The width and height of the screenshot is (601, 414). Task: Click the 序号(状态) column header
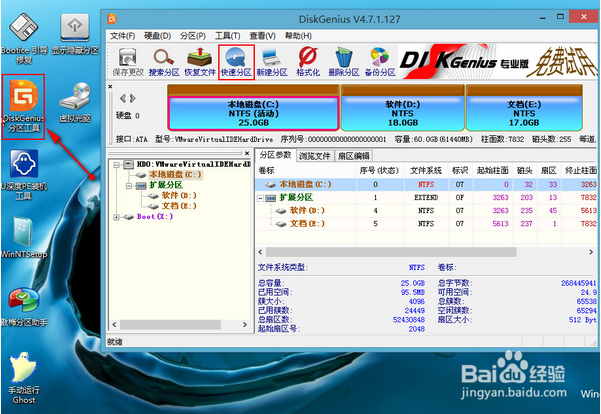pos(379,171)
